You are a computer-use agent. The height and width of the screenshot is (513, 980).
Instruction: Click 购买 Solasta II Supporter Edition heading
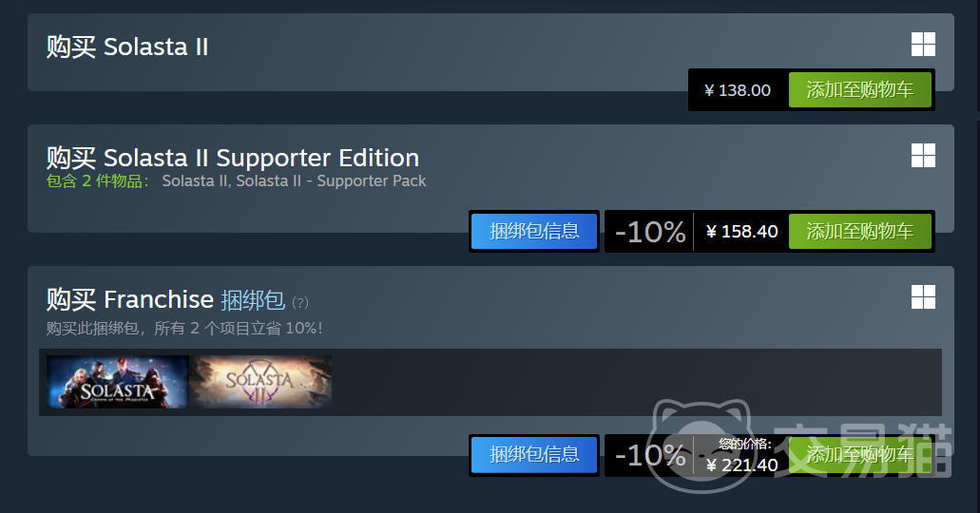point(233,158)
